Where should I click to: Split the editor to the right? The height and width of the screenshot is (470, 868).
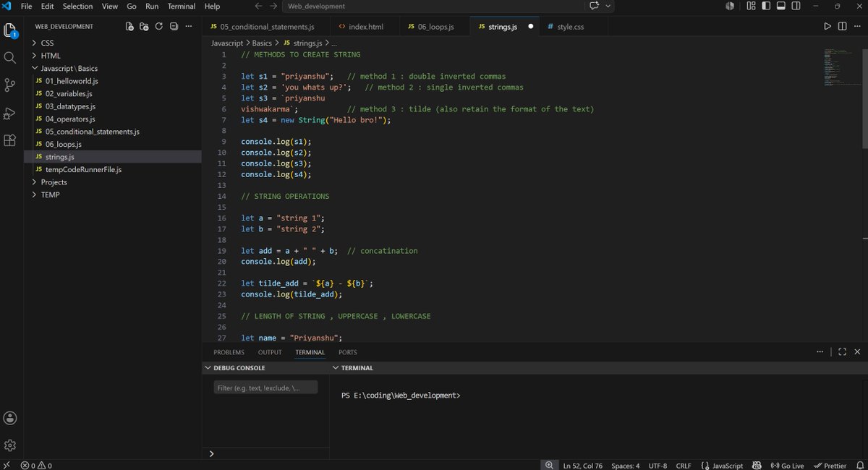(843, 27)
